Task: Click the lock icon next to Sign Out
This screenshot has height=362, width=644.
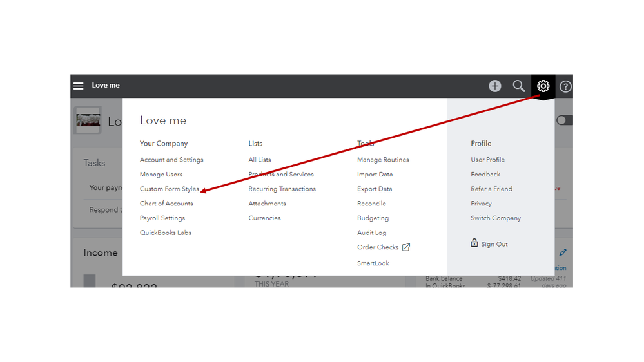Action: tap(474, 243)
